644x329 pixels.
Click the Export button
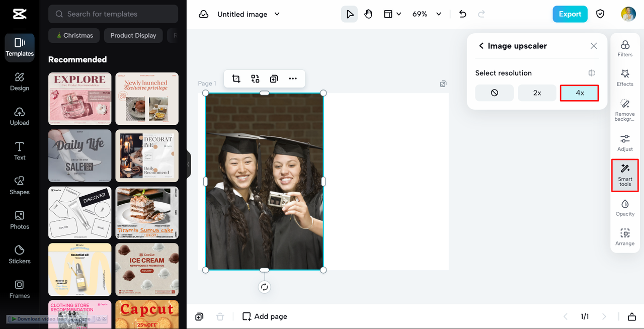(570, 14)
